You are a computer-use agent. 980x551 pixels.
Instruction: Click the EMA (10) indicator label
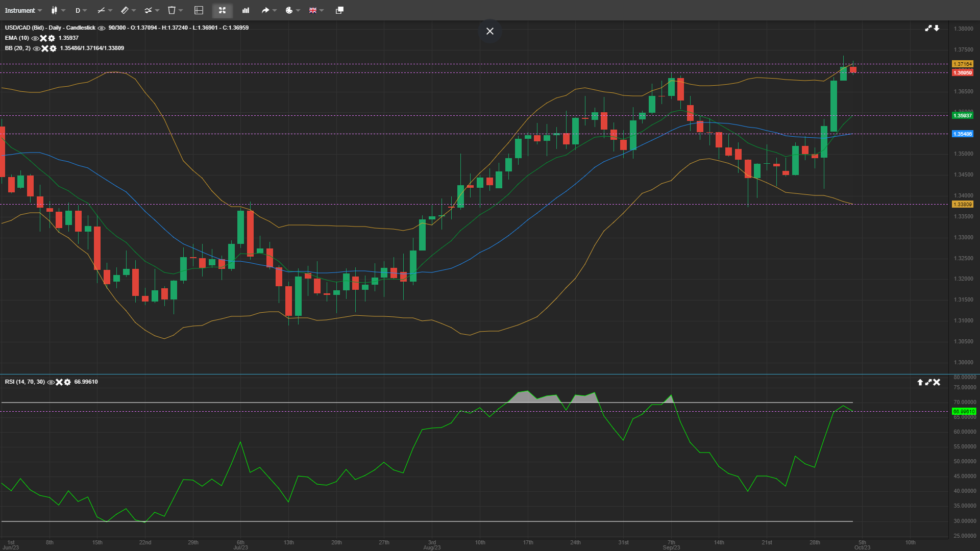17,38
